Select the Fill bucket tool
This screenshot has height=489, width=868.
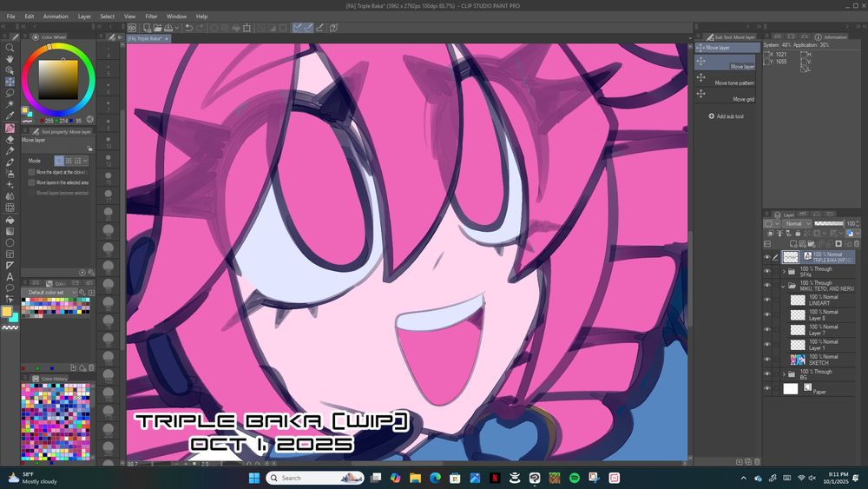tap(10, 220)
